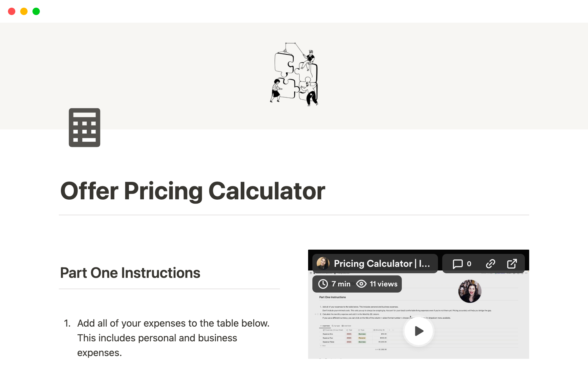Click 'Expense Two' row in video preview

(x=328, y=338)
